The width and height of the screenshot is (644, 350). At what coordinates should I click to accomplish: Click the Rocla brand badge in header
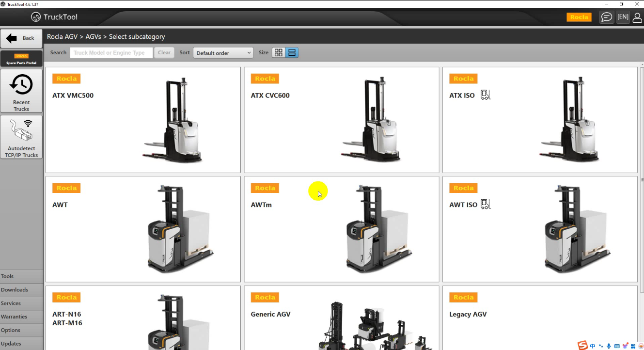pyautogui.click(x=579, y=17)
